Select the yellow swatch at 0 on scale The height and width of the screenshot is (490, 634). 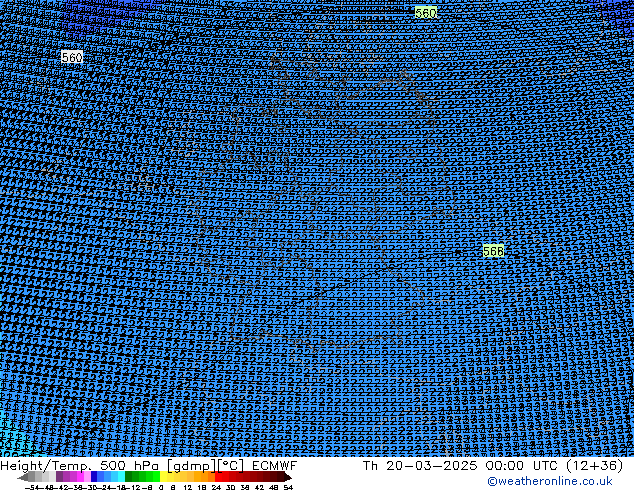163,476
